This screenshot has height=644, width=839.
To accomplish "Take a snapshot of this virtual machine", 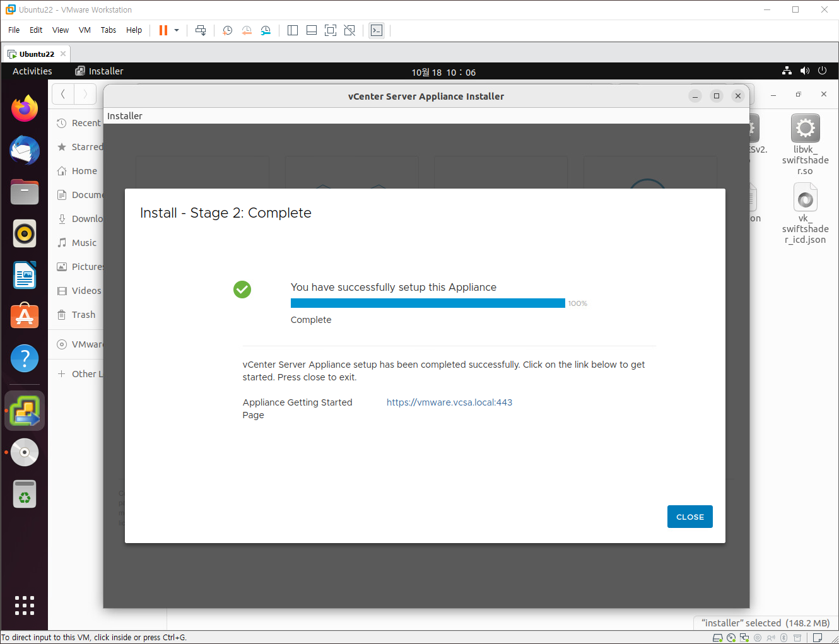I will coord(228,30).
